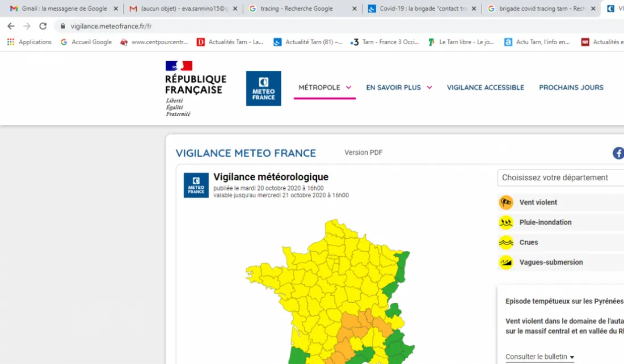
Task: Open the Version PDF link
Action: (363, 153)
